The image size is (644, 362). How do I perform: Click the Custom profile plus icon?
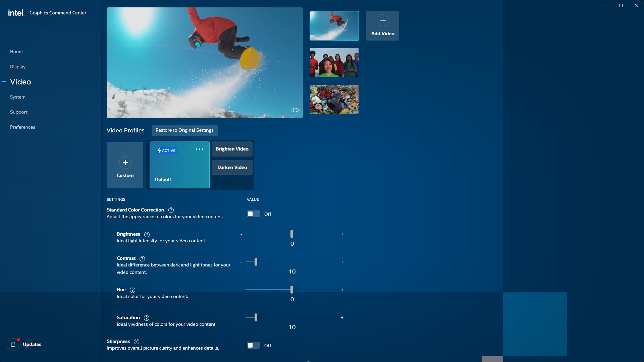tap(125, 163)
